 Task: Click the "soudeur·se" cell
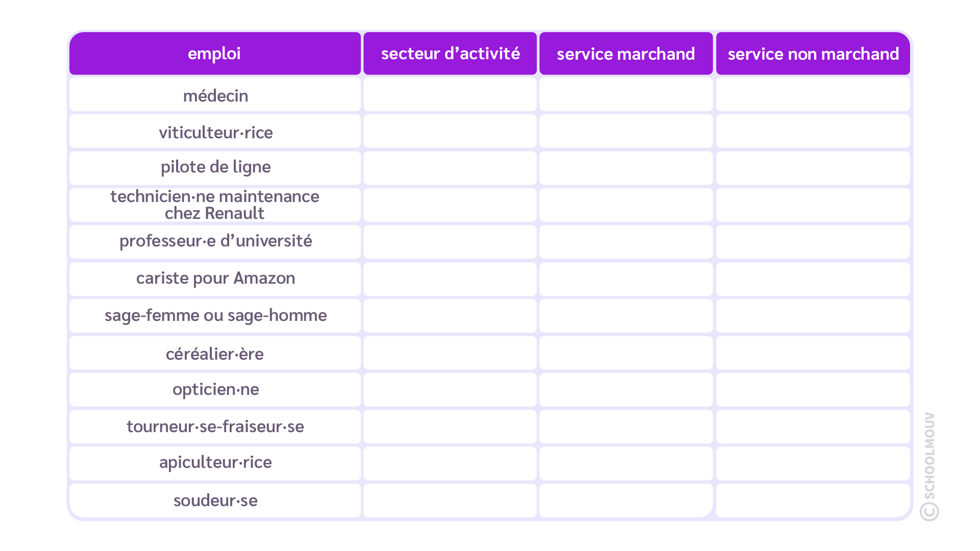click(215, 500)
